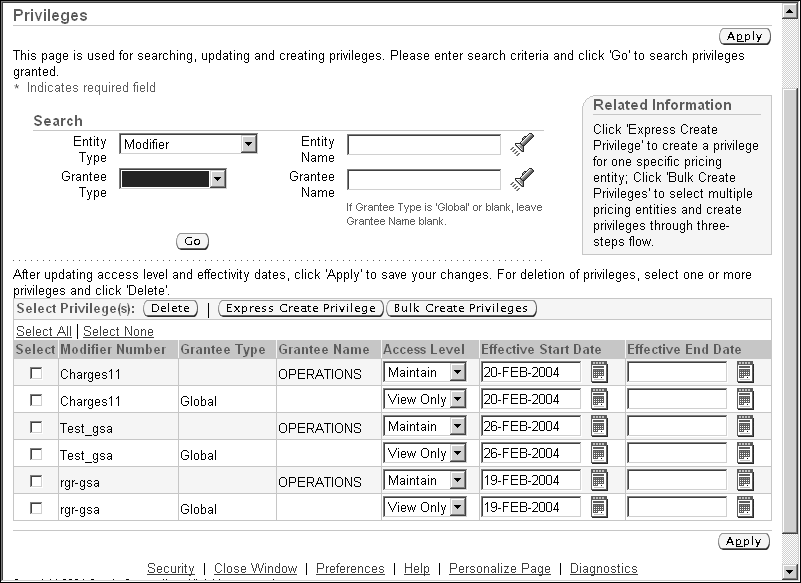801x583 pixels.
Task: Click end date field for rgr-gsa OPERATIONS row
Action: tap(677, 480)
